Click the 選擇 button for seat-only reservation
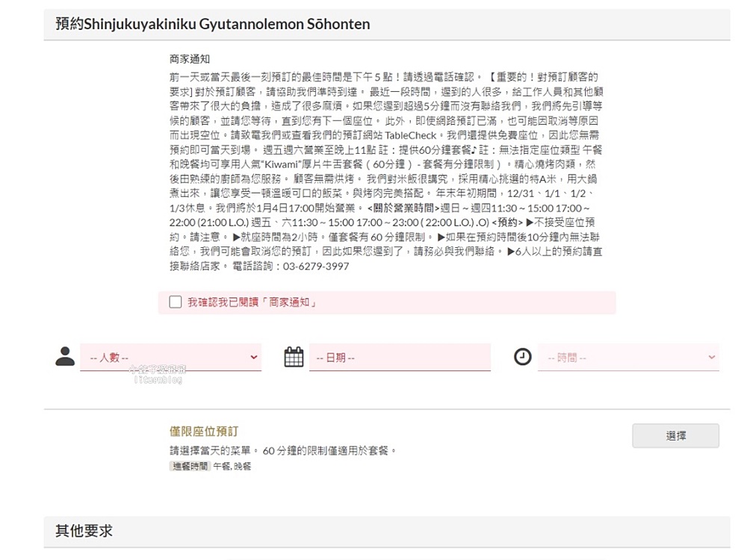 (675, 436)
